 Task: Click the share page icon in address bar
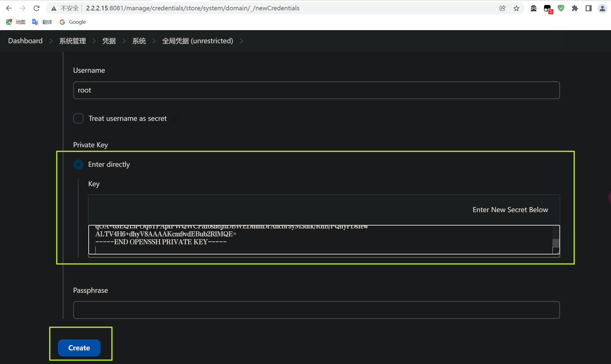503,8
